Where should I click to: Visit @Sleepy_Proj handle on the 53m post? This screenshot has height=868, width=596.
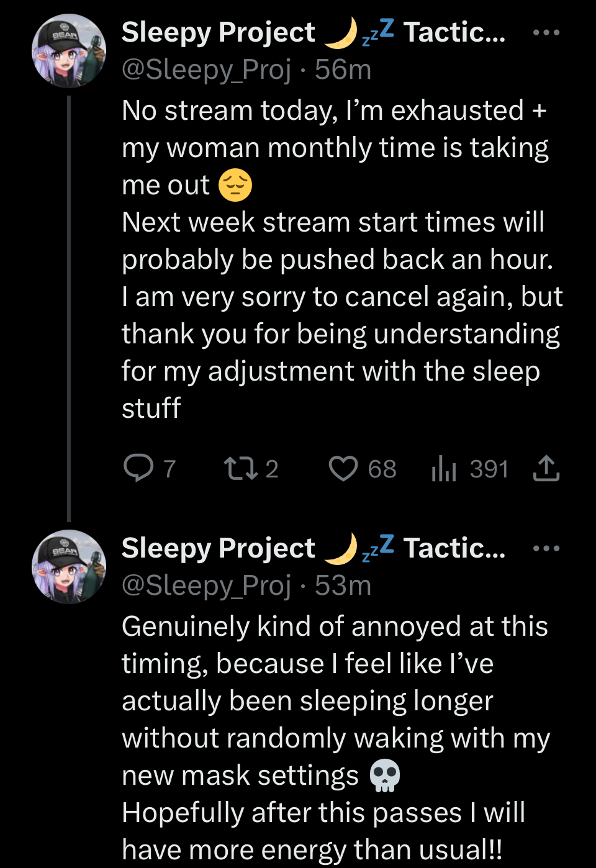206,585
